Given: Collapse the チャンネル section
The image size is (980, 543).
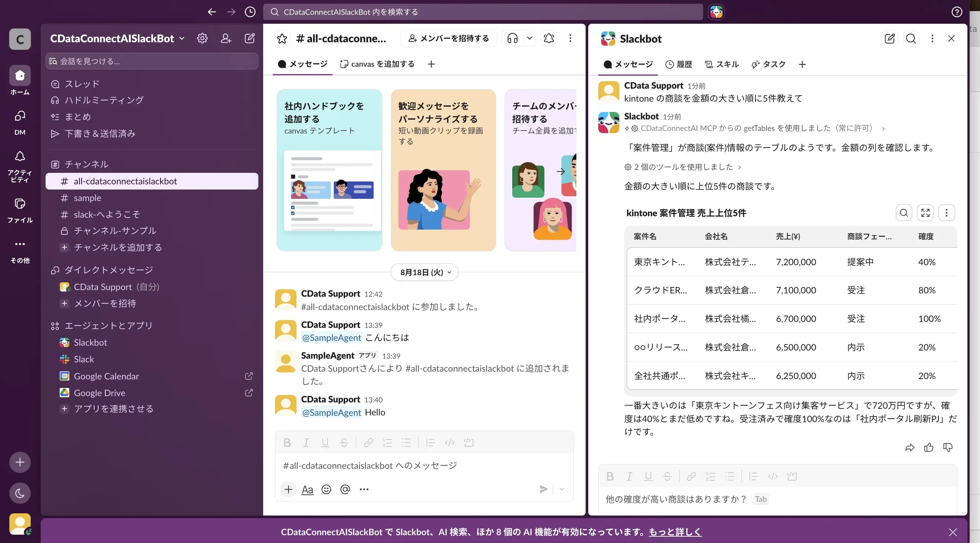Looking at the screenshot, I should click(x=86, y=164).
